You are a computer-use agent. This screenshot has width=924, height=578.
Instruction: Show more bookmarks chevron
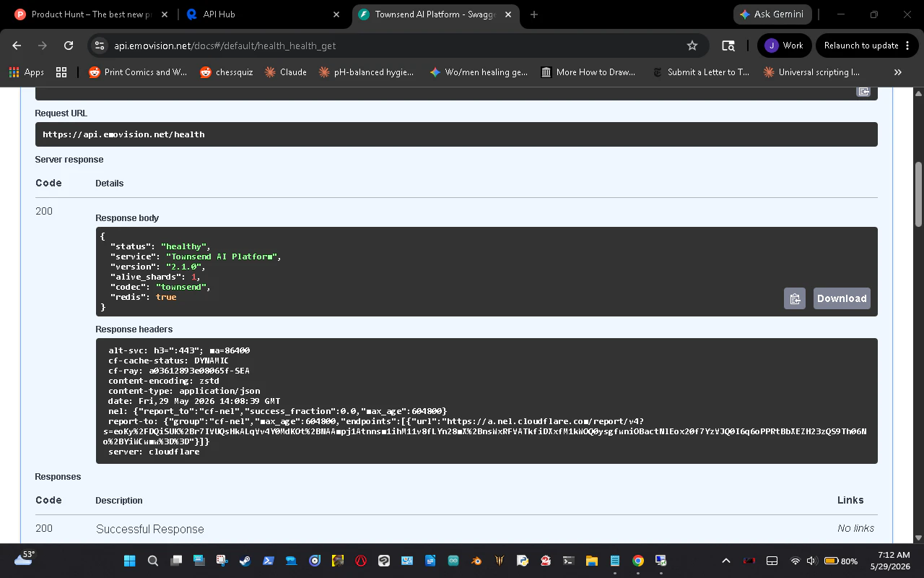(x=898, y=72)
